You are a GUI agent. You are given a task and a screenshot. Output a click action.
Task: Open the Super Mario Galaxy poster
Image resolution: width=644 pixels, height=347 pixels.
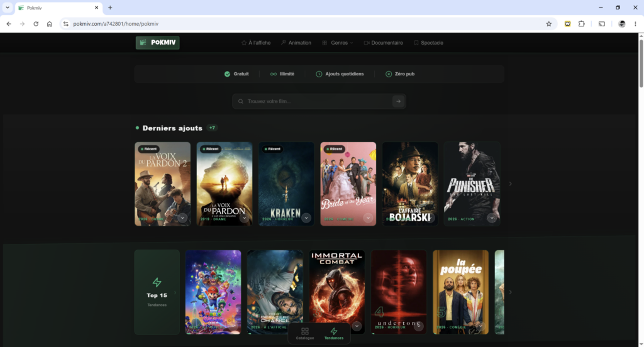(213, 292)
